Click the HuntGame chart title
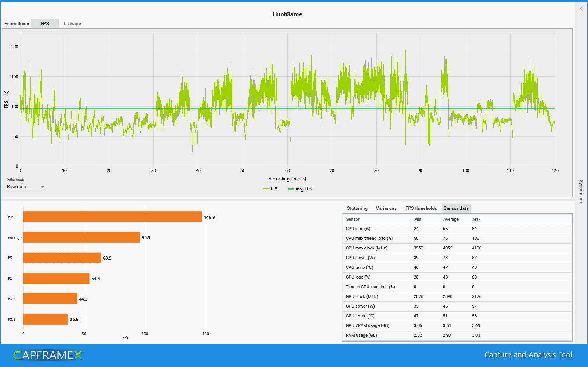Image resolution: width=588 pixels, height=367 pixels. [287, 14]
